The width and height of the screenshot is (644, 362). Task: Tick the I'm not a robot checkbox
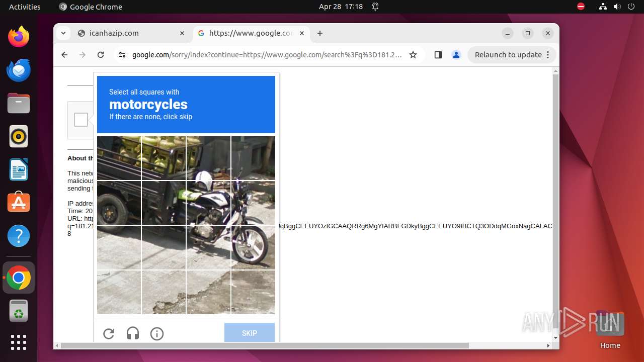point(81,120)
